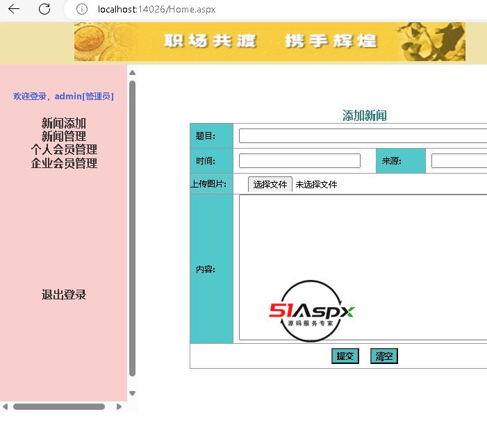Click the 上传图片: label
This screenshot has height=448, width=487.
[208, 184]
